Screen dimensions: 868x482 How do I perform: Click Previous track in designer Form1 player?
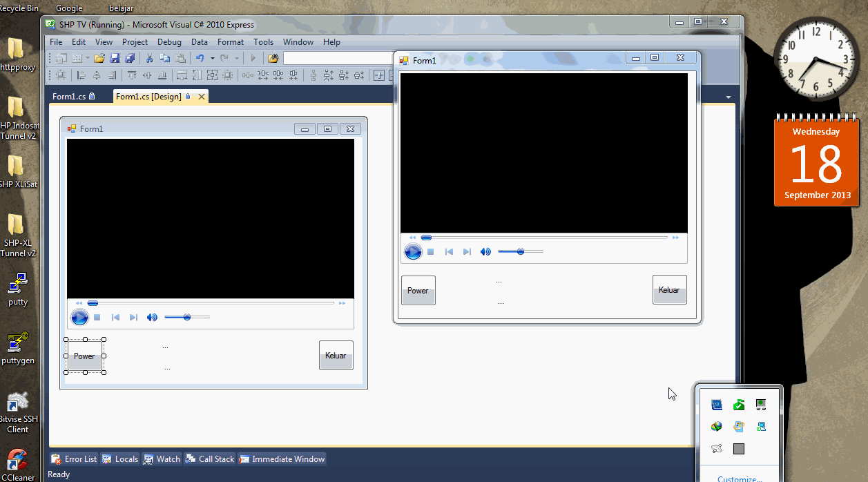tap(115, 318)
